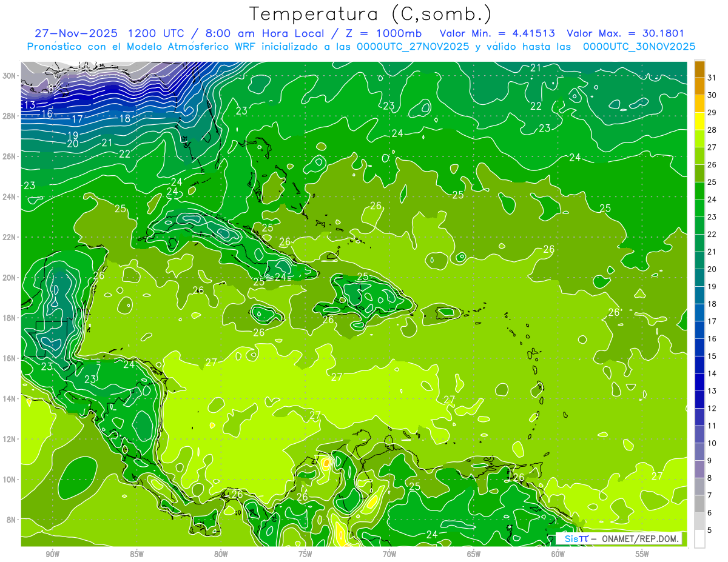Click the '55W' longitude label
Viewport: 728px width, 562px height.
tap(642, 554)
